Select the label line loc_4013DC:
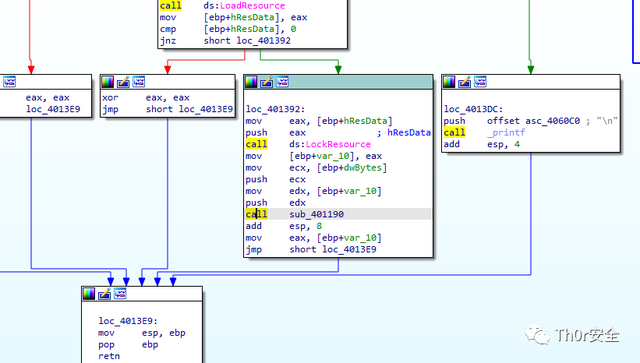Image resolution: width=640 pixels, height=363 pixels. click(473, 109)
